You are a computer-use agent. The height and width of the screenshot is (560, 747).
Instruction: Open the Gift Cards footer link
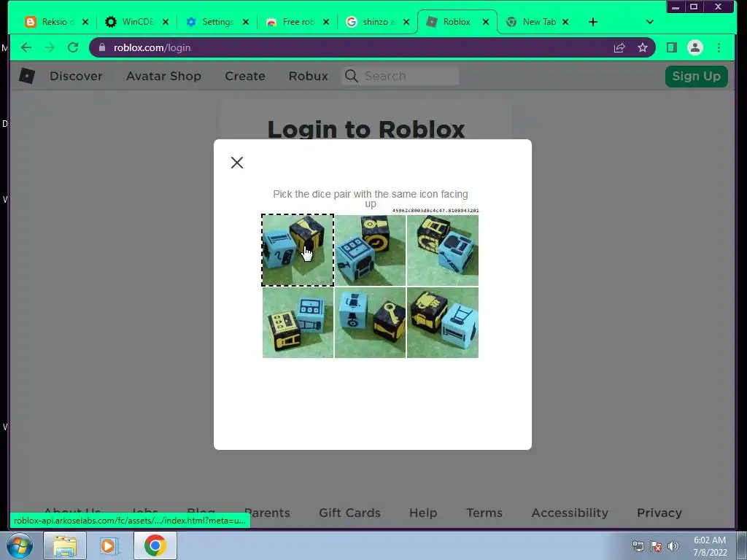tap(349, 513)
